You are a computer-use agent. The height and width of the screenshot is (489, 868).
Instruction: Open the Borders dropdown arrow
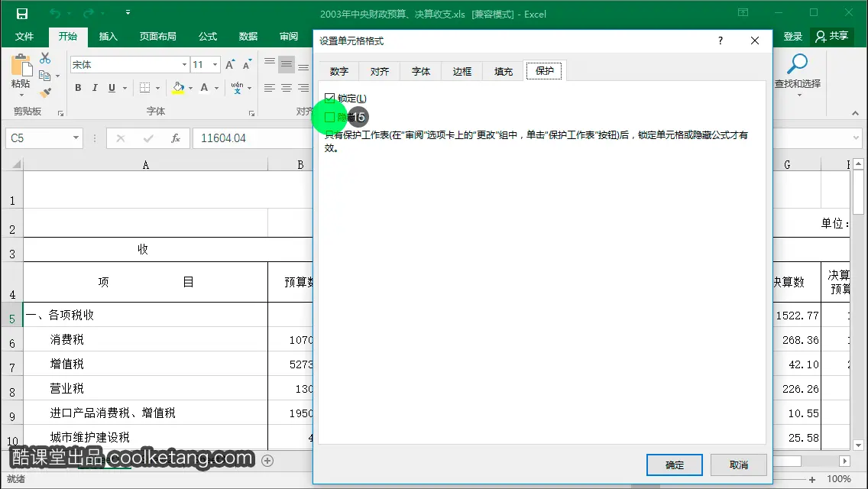[x=157, y=88]
